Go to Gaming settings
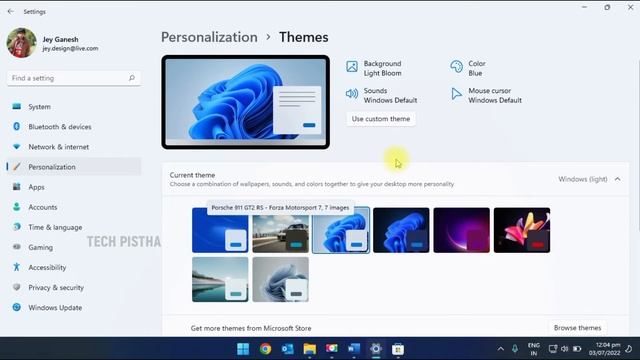This screenshot has height=360, width=640. [74, 247]
